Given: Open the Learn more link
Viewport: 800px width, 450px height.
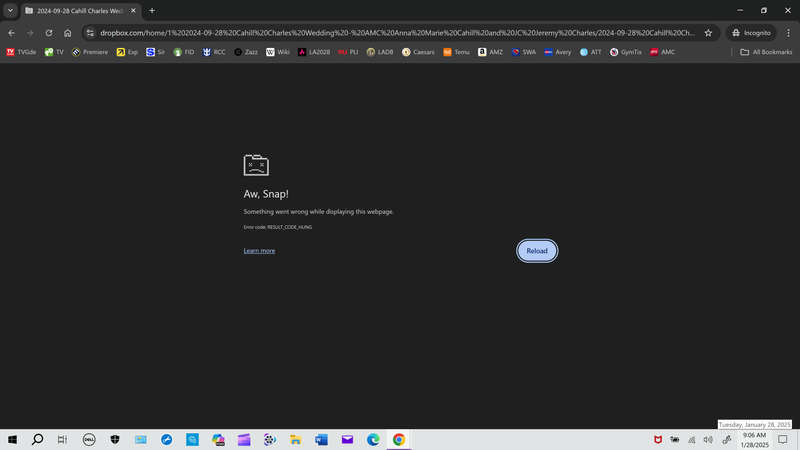Looking at the screenshot, I should coord(259,251).
